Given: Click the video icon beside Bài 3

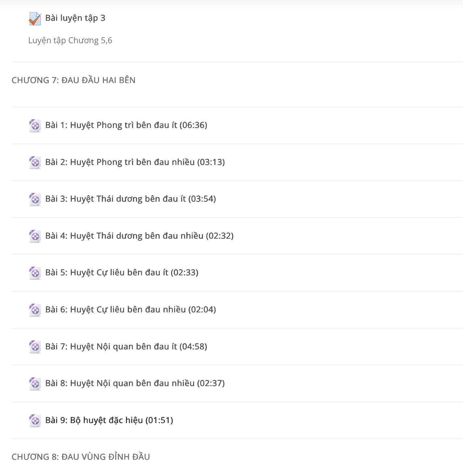Looking at the screenshot, I should tap(35, 199).
